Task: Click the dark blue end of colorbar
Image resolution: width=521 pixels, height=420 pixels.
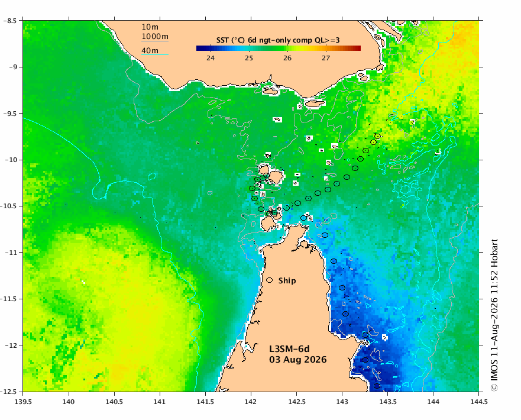Action: point(200,48)
